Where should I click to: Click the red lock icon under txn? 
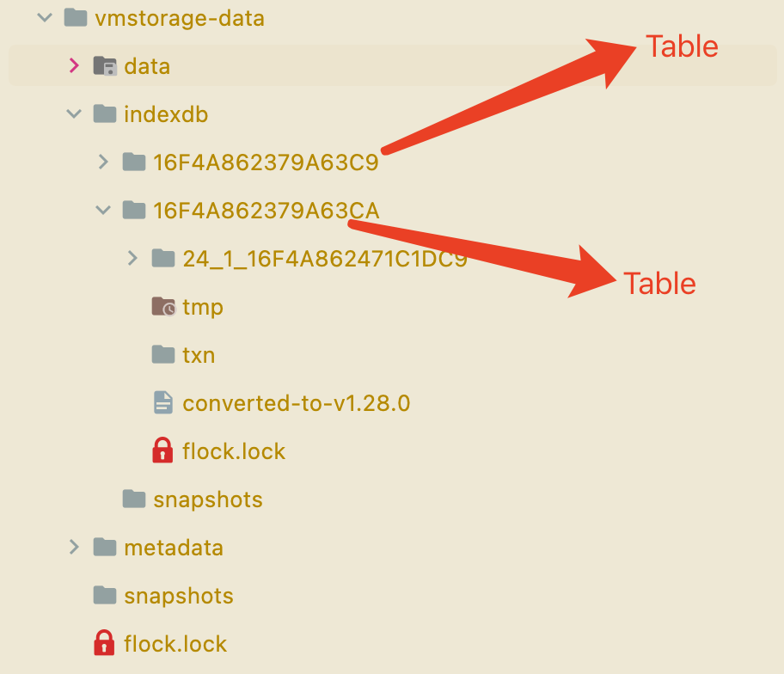click(x=162, y=450)
